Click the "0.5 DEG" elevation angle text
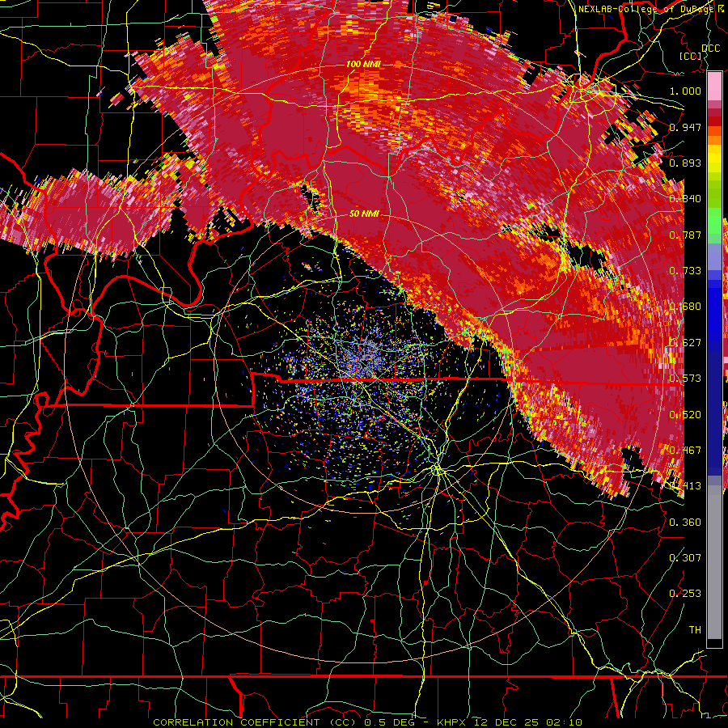The width and height of the screenshot is (728, 728). point(389,722)
